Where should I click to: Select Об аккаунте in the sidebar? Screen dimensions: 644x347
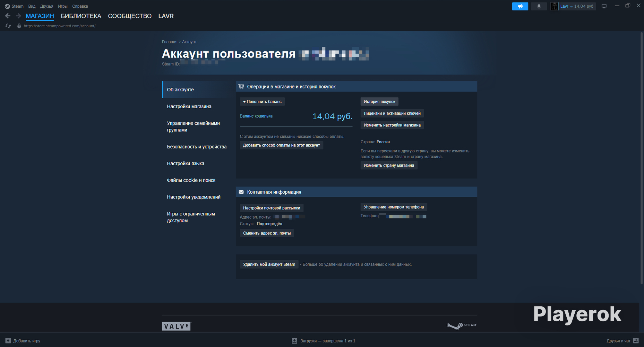197,90
